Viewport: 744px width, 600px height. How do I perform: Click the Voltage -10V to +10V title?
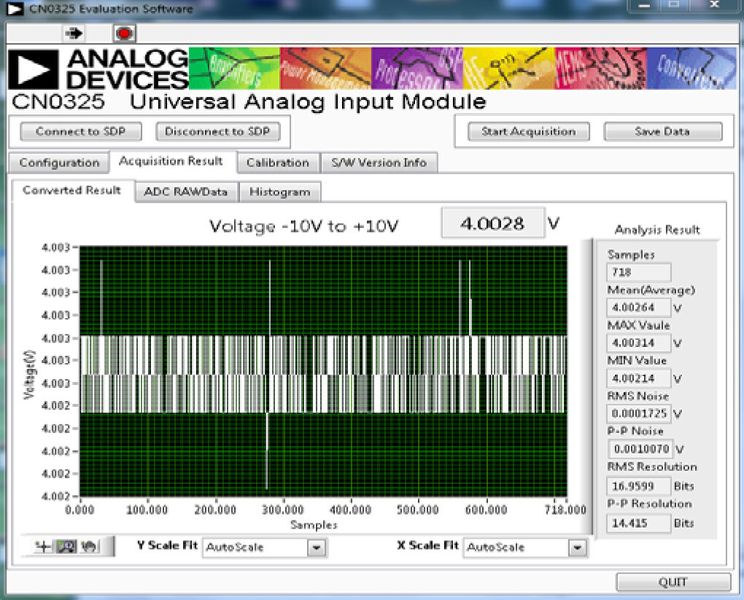[x=304, y=226]
